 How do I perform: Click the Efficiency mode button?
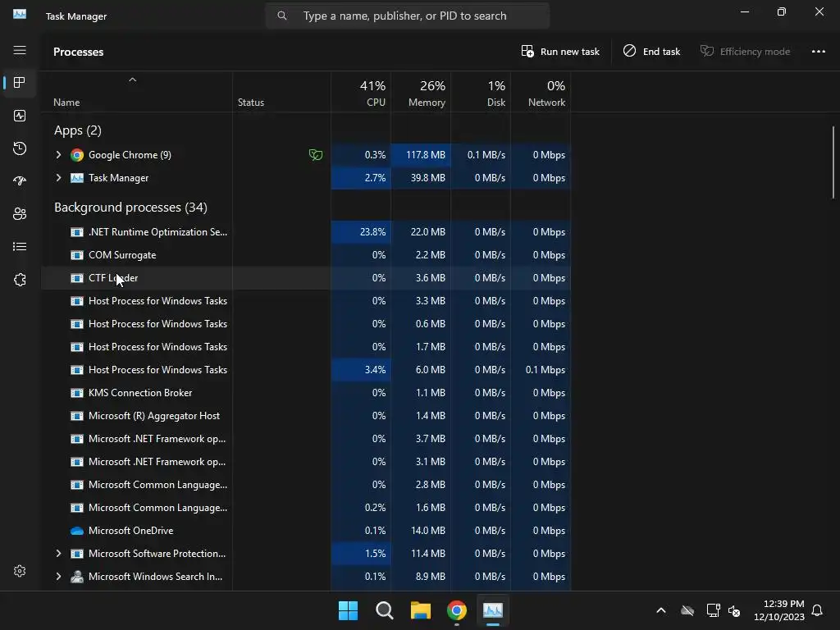[x=745, y=52]
